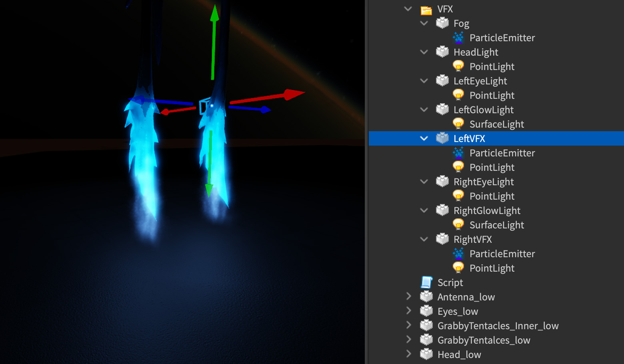Viewport: 624px width, 364px height.
Task: Select the HeadLight label
Action: [x=476, y=52]
